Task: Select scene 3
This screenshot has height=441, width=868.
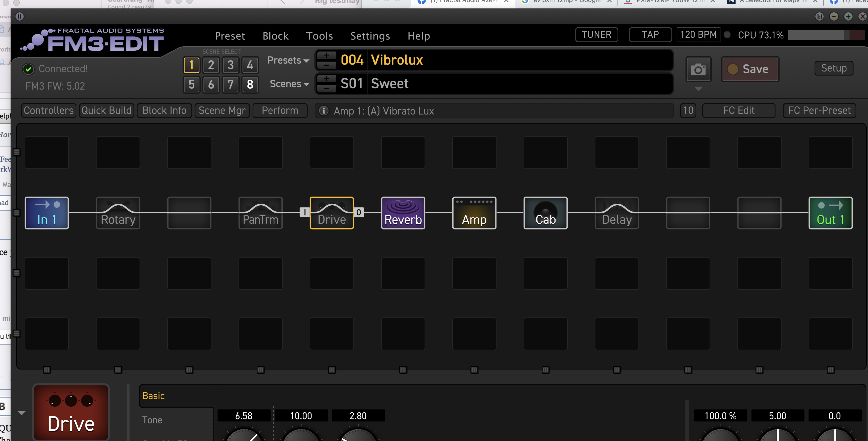Action: point(231,65)
